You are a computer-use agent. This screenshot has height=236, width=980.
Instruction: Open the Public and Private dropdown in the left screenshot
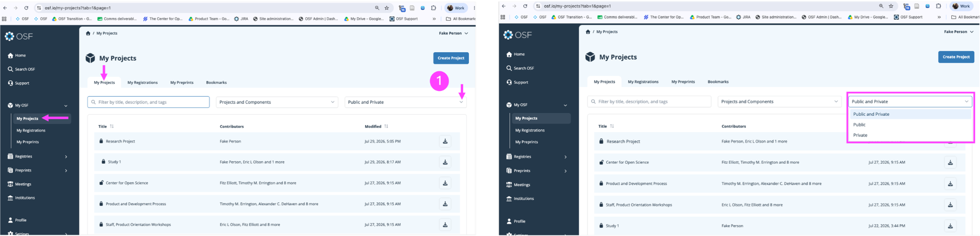(405, 102)
